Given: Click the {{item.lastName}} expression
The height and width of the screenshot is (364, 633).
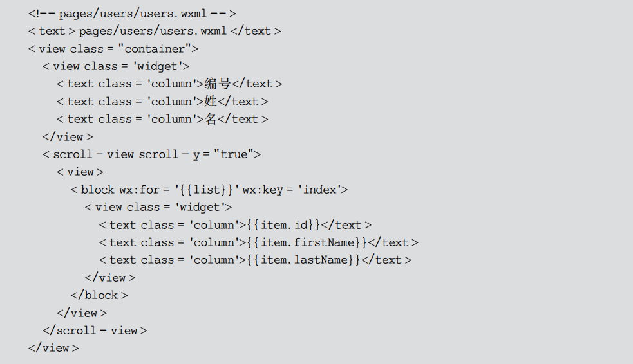Looking at the screenshot, I should point(304,260).
